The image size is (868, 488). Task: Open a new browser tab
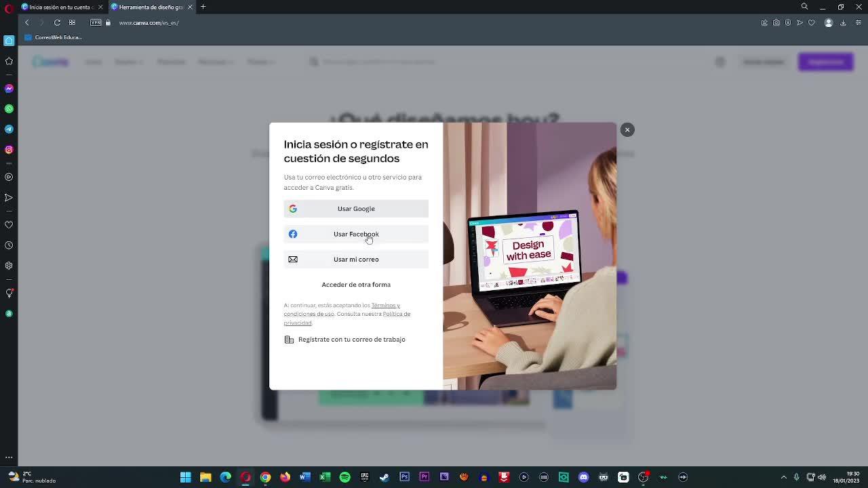203,7
